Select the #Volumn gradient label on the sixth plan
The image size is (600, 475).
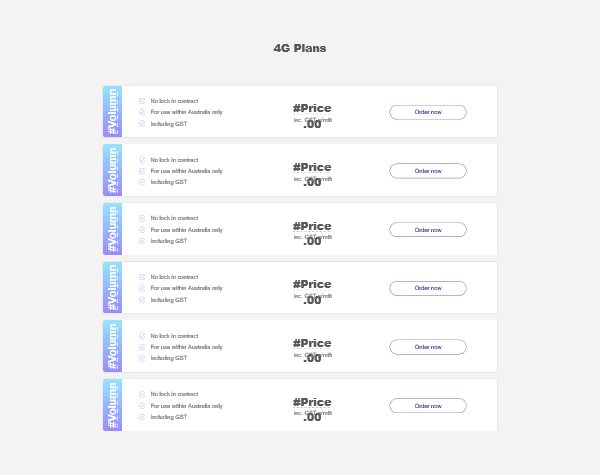(112, 405)
